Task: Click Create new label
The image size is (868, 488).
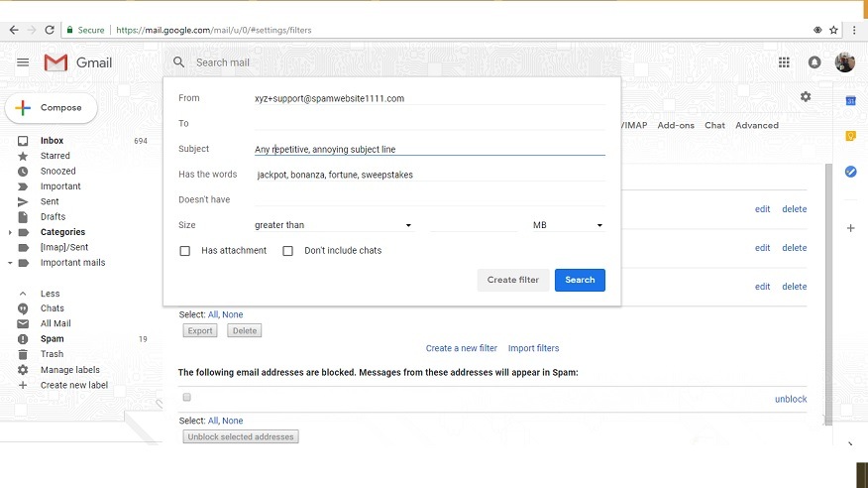Action: click(74, 385)
